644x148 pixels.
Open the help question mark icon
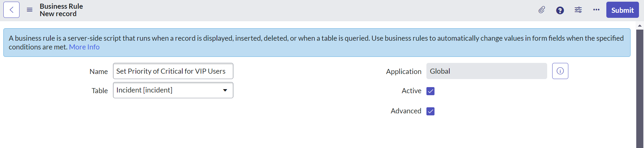pos(560,10)
